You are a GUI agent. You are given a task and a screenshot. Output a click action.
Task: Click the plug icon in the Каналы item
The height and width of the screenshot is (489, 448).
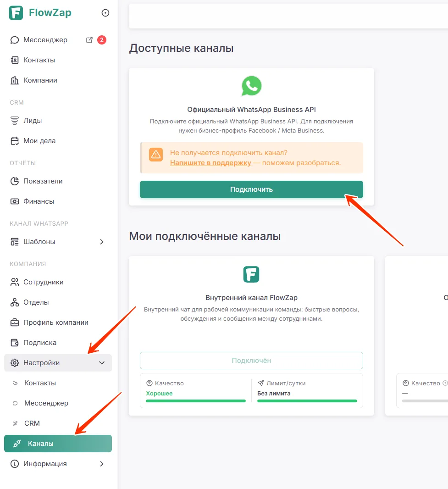[17, 444]
